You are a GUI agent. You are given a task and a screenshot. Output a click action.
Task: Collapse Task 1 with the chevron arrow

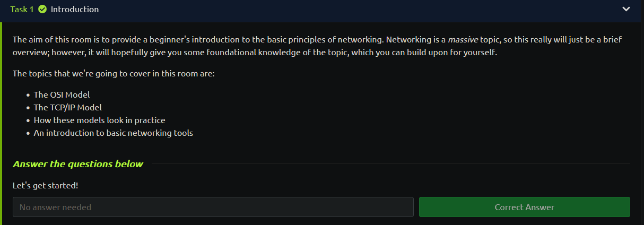click(x=626, y=9)
